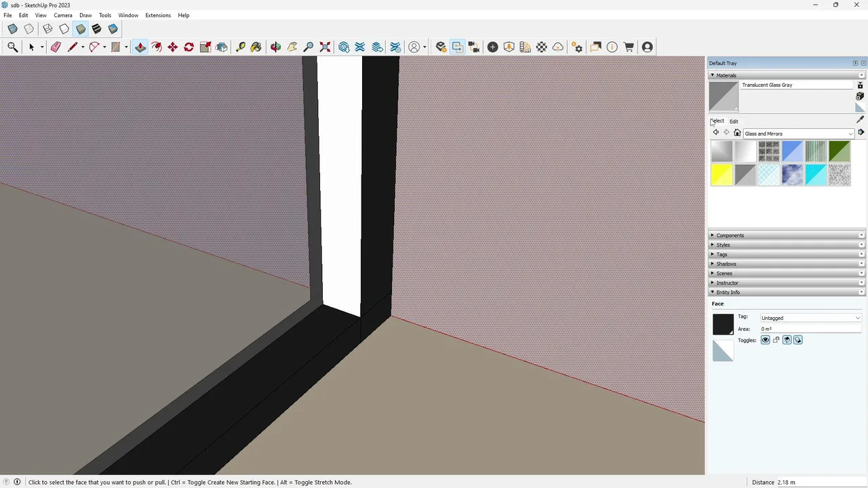Click the Add Location plus icon
The width and height of the screenshot is (868, 488).
coord(493,47)
